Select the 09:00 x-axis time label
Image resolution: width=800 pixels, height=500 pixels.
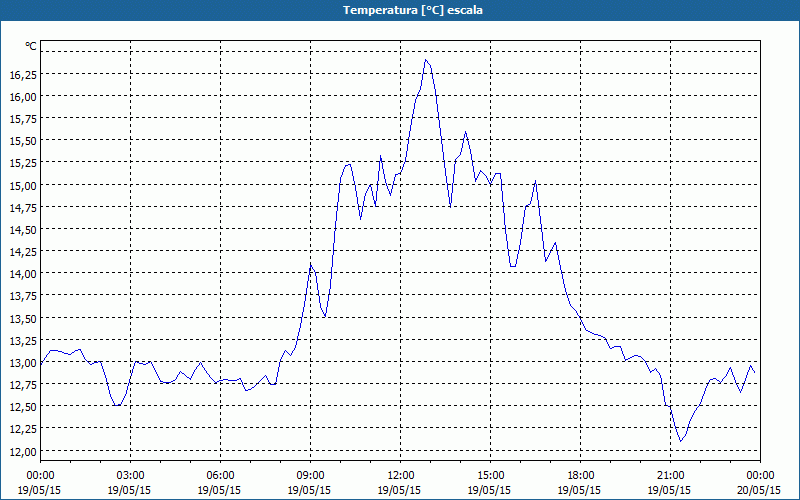coord(310,476)
